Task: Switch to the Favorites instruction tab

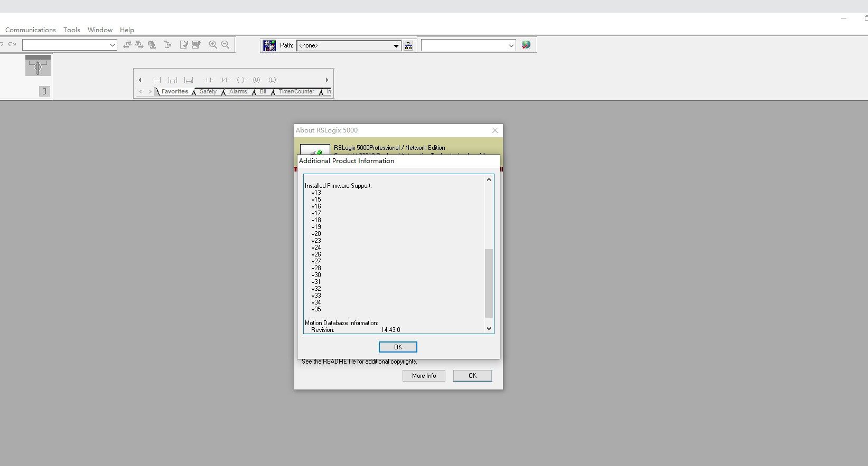Action: [x=175, y=92]
